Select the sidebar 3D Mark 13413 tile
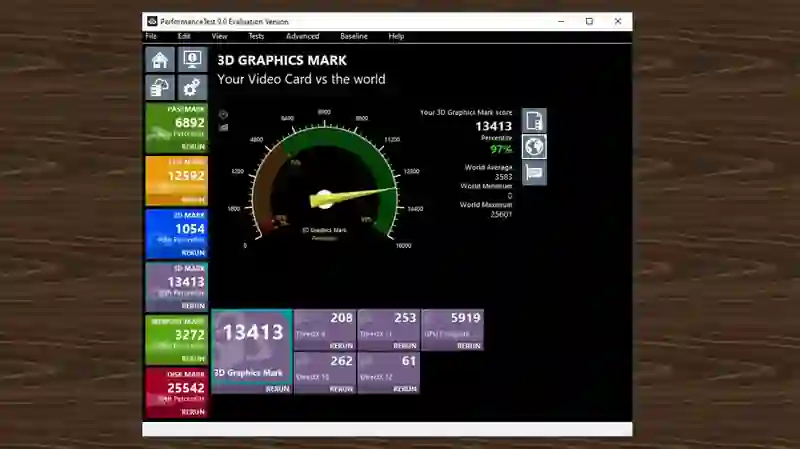 point(177,287)
